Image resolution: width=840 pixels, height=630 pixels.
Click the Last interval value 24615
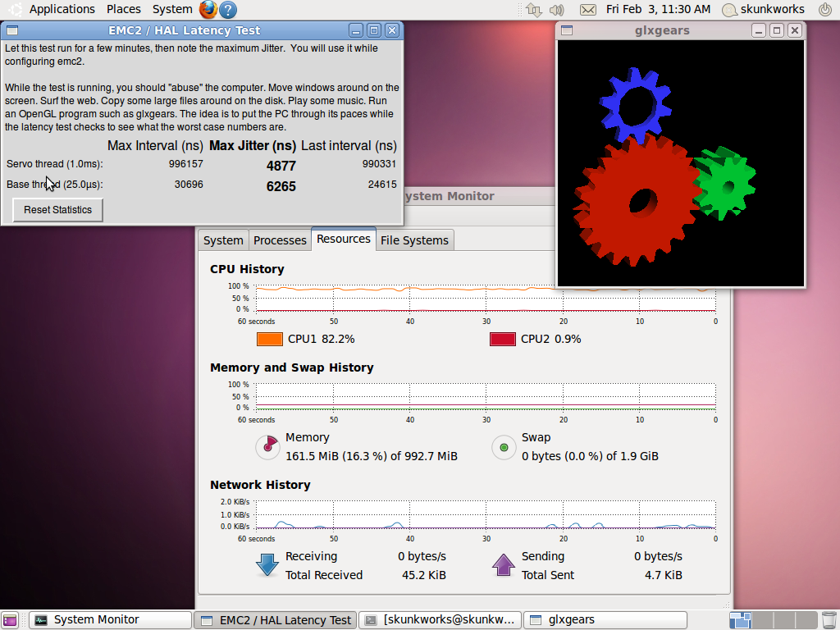pyautogui.click(x=382, y=185)
